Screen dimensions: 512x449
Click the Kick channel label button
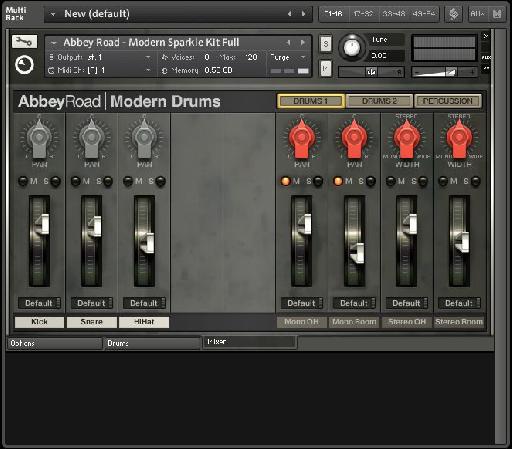pyautogui.click(x=39, y=322)
